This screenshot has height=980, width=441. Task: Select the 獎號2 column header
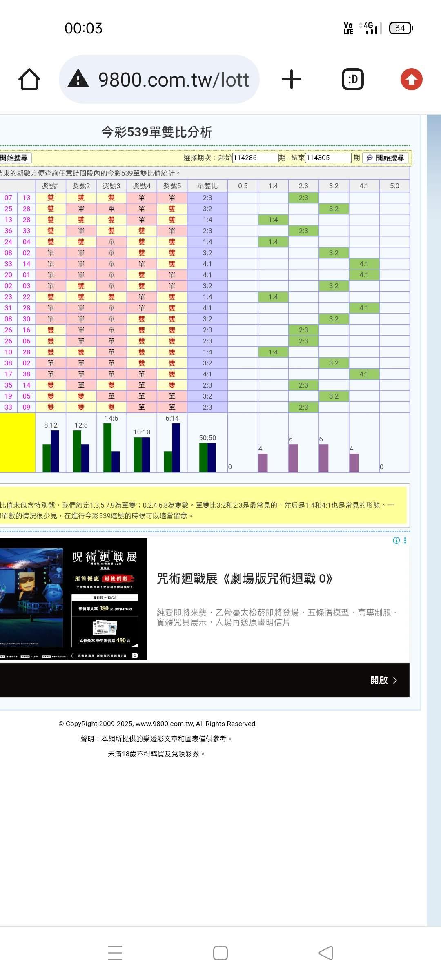coord(81,186)
